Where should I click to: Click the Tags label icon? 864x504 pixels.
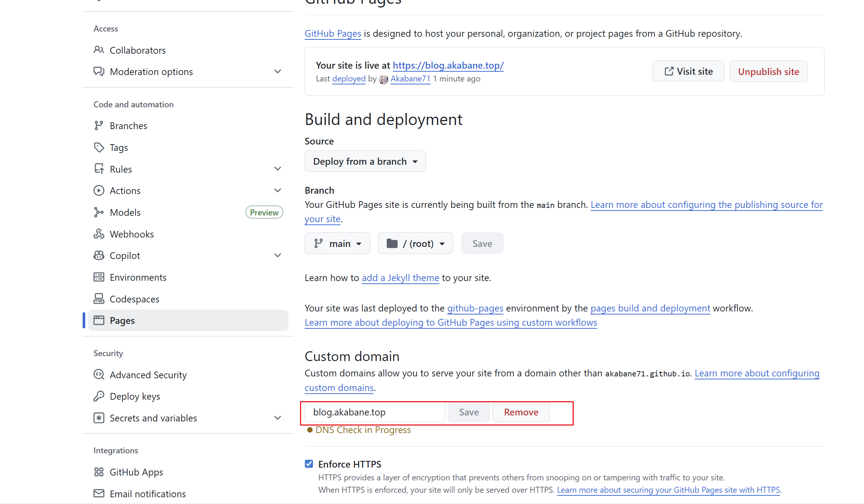(x=99, y=147)
